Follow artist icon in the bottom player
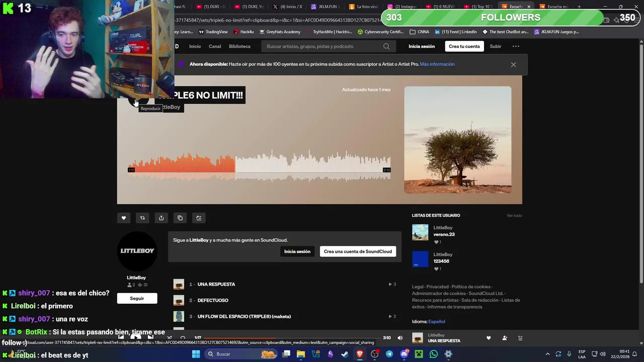Image resolution: width=644 pixels, height=362 pixels. pyautogui.click(x=505, y=338)
